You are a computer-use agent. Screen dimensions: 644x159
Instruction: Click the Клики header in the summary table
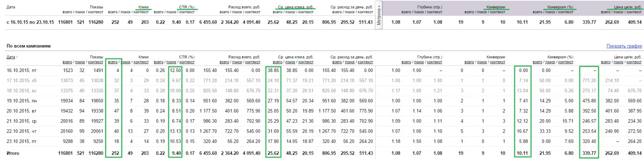pyautogui.click(x=144, y=7)
